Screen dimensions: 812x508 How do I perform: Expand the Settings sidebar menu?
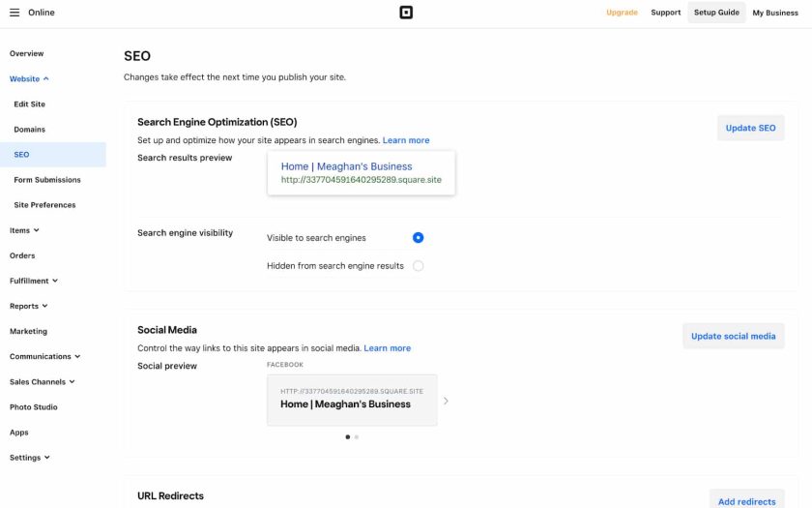30,457
